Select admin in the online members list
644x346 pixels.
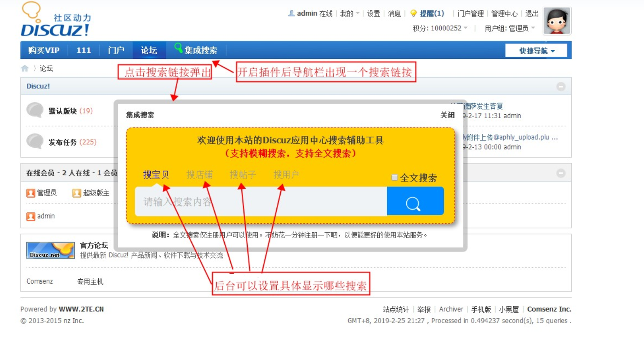(x=46, y=216)
